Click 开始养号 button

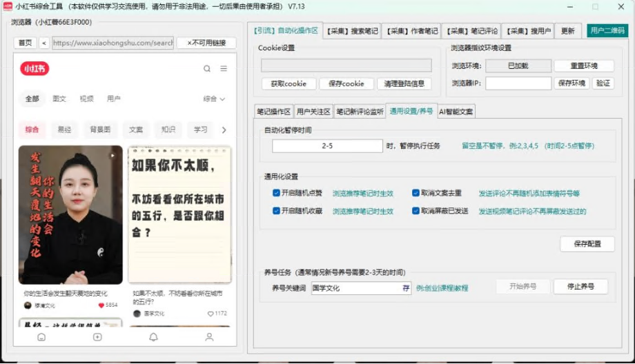tap(522, 286)
